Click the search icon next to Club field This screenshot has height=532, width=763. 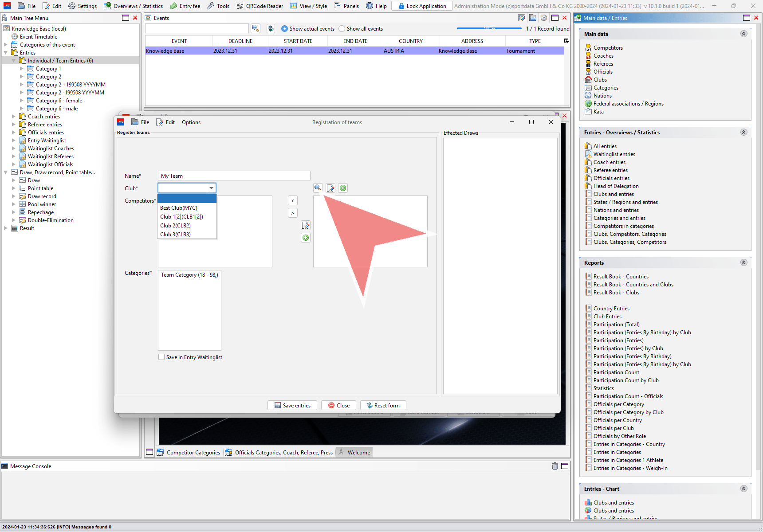tap(318, 188)
